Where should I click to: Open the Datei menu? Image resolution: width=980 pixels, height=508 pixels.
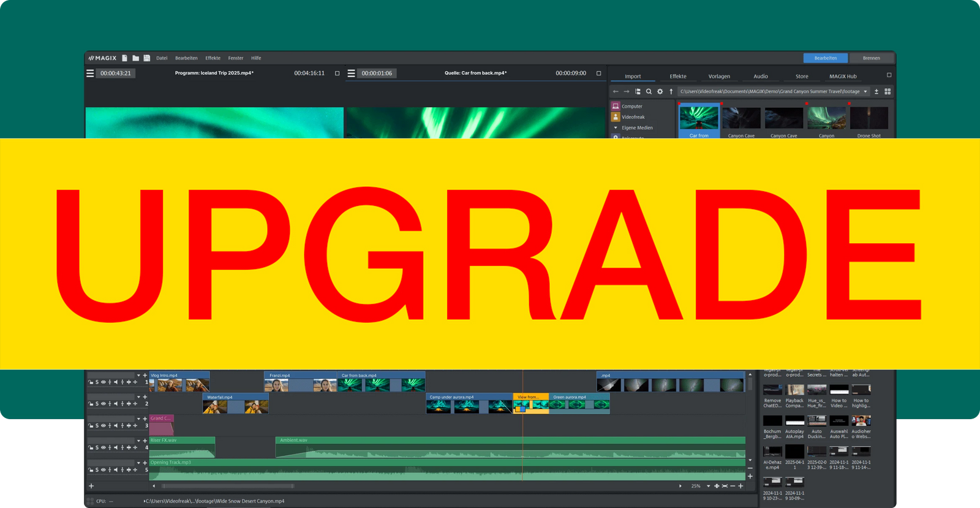coord(162,58)
